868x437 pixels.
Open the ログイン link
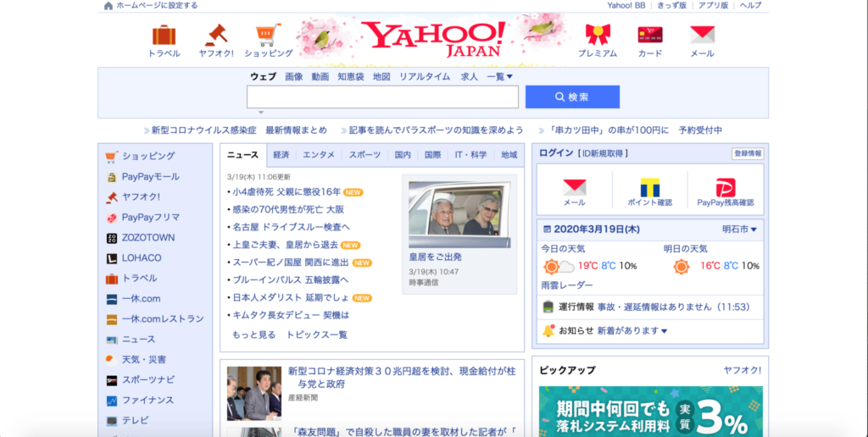[x=556, y=153]
